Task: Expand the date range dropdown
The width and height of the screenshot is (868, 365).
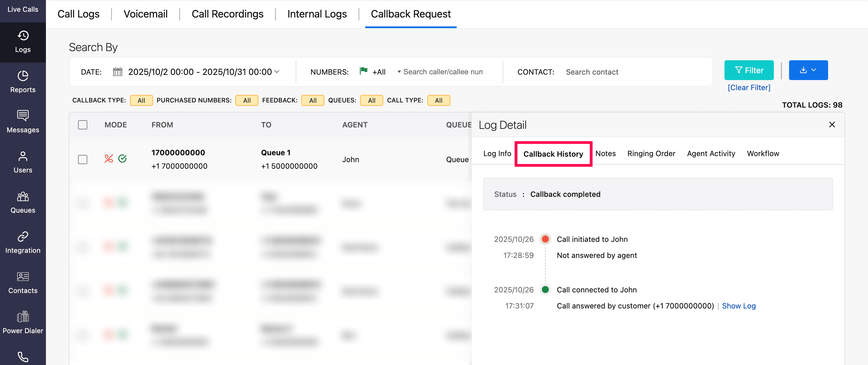Action: coord(277,72)
